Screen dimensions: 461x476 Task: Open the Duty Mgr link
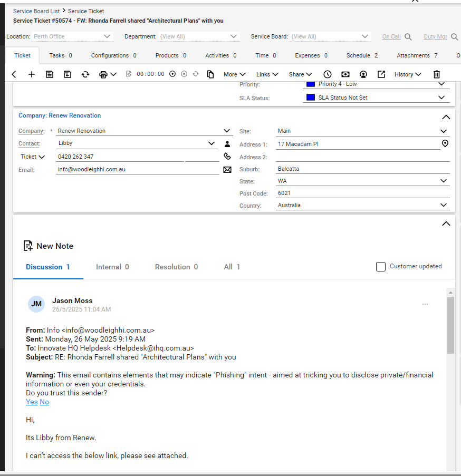tap(436, 36)
